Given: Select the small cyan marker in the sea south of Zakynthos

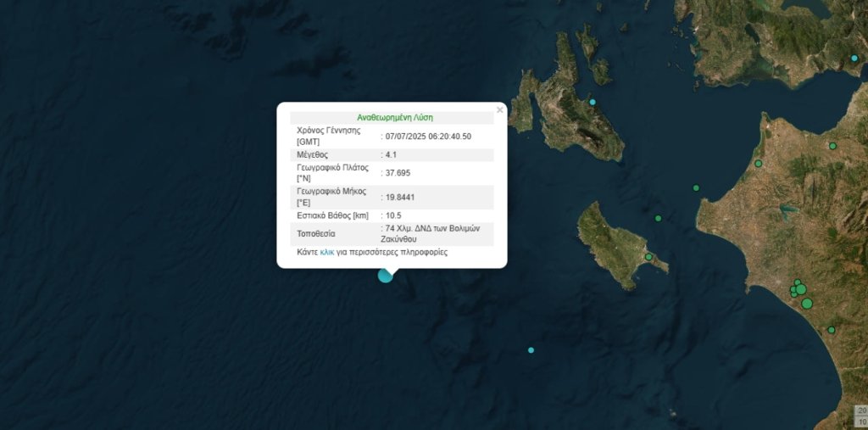Looking at the screenshot, I should [x=531, y=350].
